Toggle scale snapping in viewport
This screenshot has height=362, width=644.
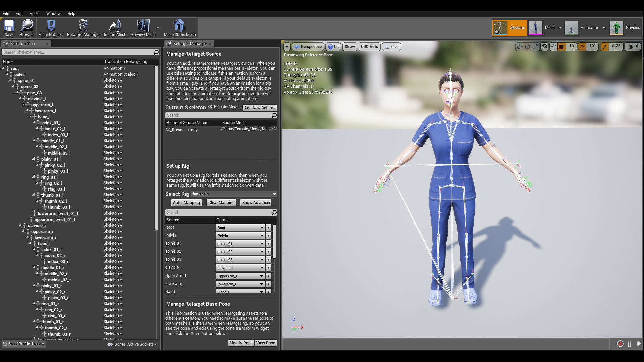coord(605,47)
